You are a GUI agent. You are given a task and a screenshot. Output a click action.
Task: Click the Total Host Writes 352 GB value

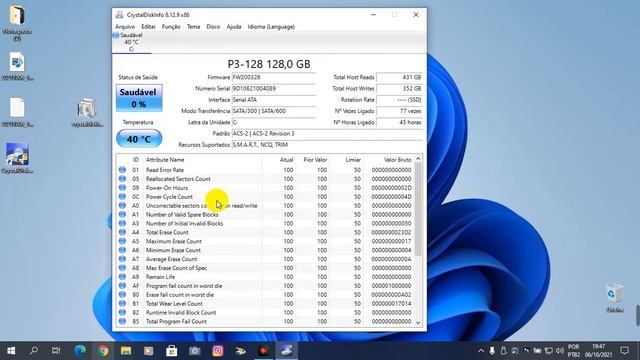click(x=399, y=89)
